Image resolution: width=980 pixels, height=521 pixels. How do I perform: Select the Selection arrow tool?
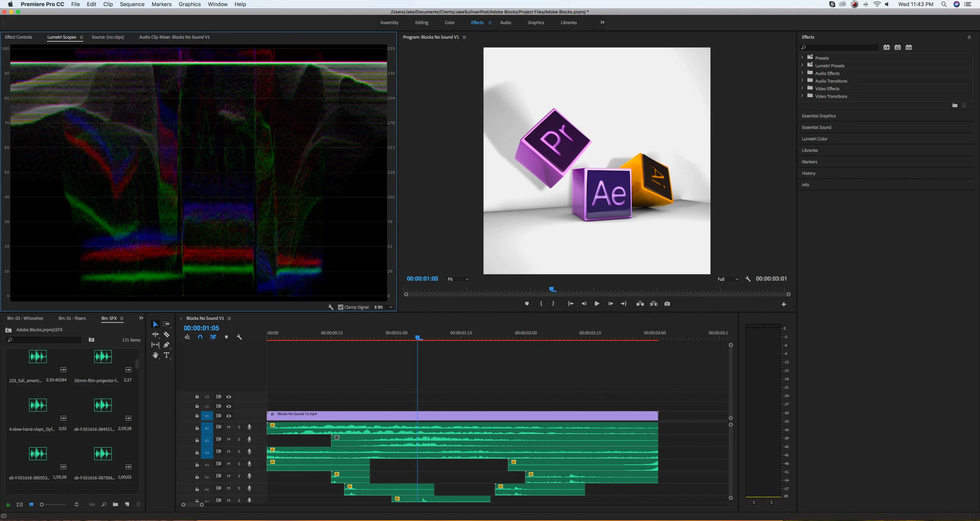155,324
